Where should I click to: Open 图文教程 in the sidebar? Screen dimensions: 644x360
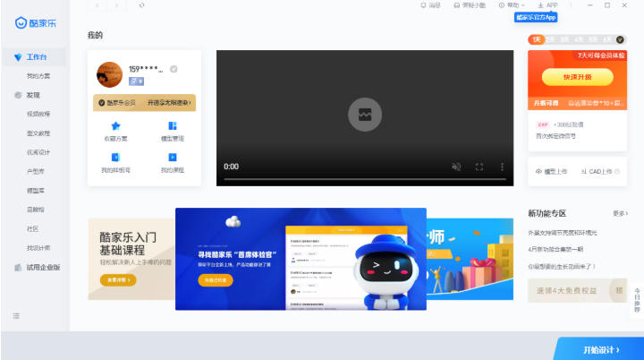38,133
